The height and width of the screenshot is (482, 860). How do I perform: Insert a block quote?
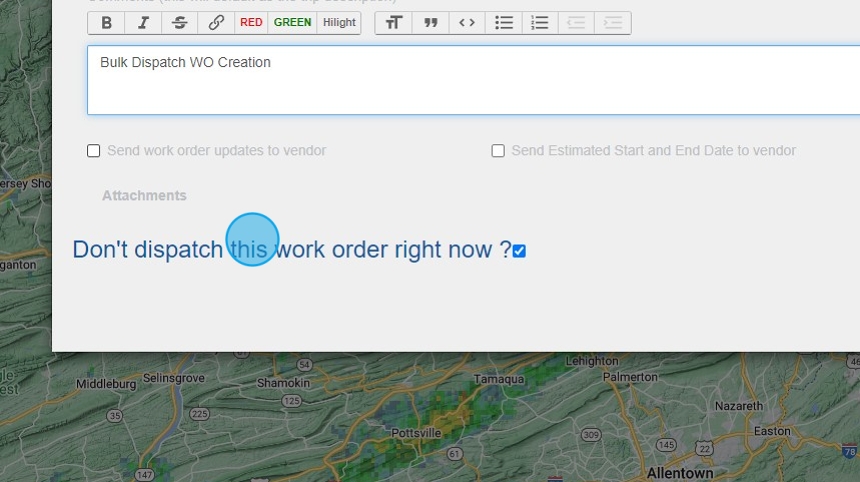[x=431, y=22]
